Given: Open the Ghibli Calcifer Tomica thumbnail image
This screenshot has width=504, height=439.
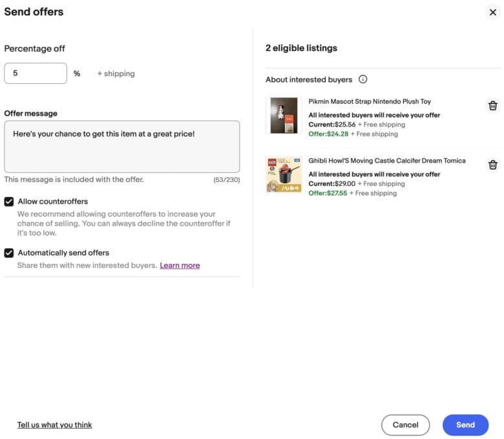Looking at the screenshot, I should (284, 175).
